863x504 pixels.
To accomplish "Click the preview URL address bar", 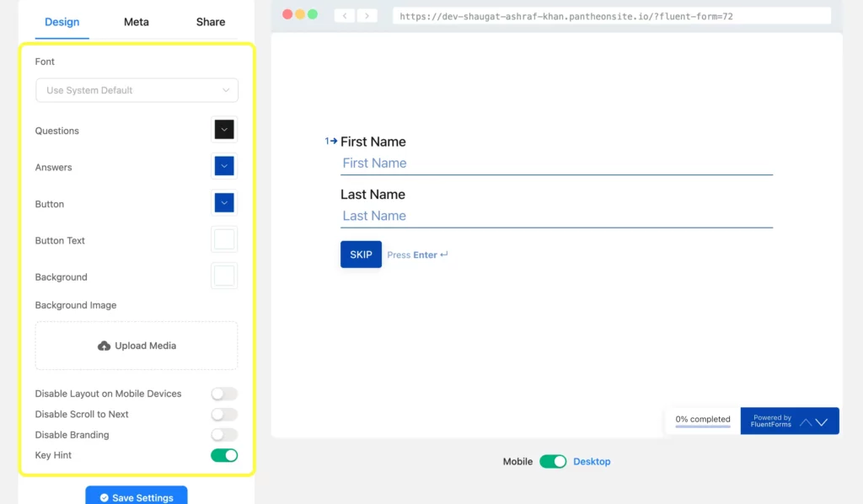I will (x=612, y=16).
